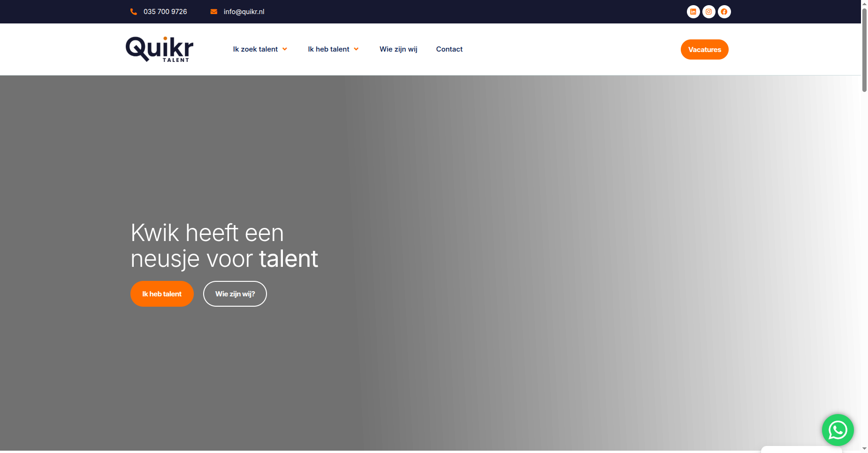
Task: Click the orange envelope icon
Action: pyautogui.click(x=214, y=12)
